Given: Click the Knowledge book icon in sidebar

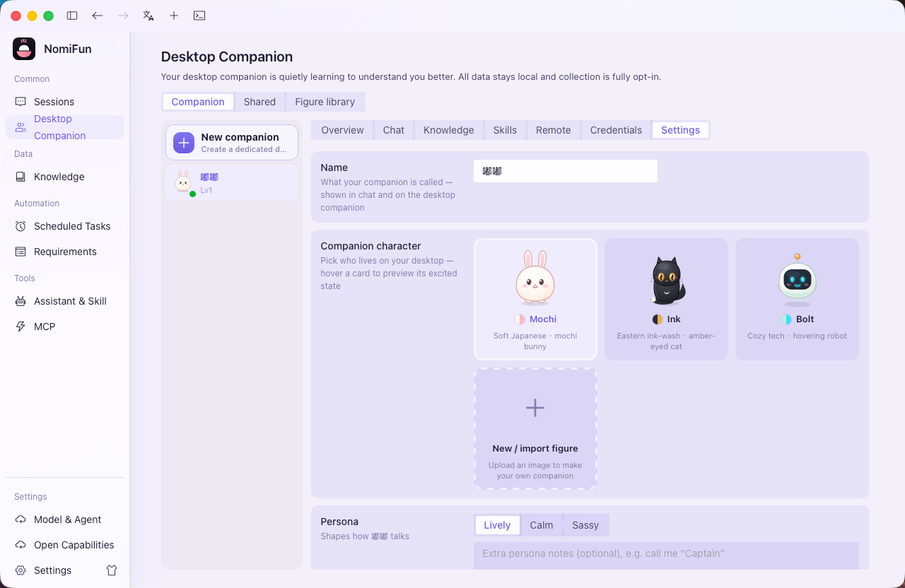Looking at the screenshot, I should pyautogui.click(x=21, y=177).
